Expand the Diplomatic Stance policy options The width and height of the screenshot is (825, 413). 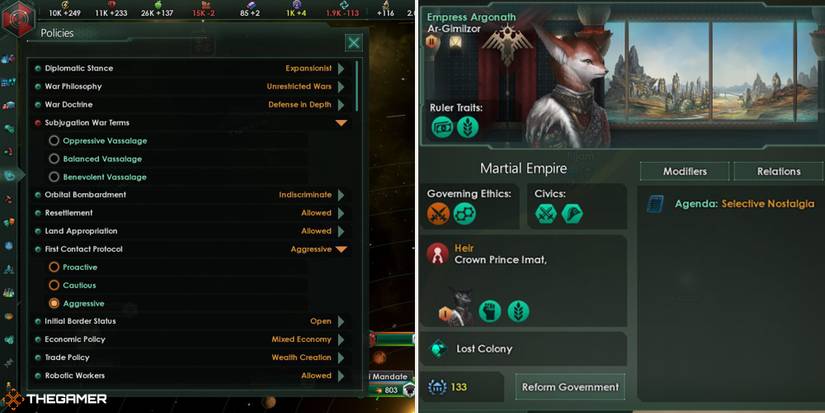click(x=341, y=68)
